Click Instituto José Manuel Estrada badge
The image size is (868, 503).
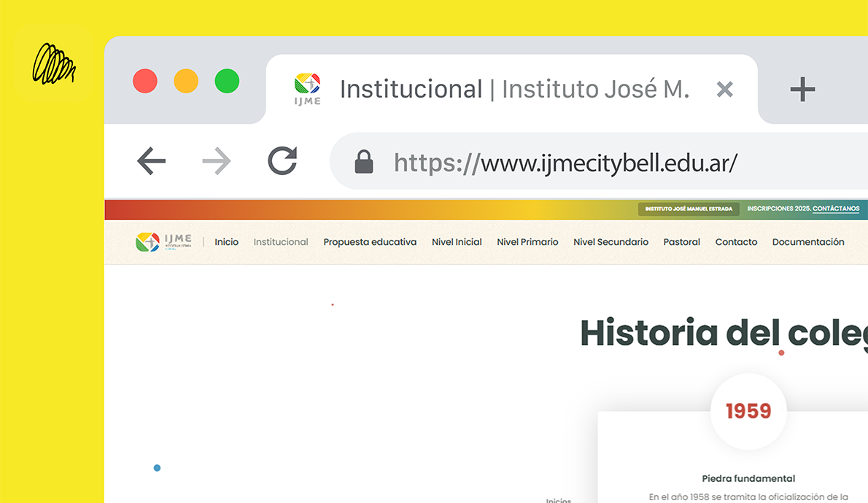coord(689,208)
